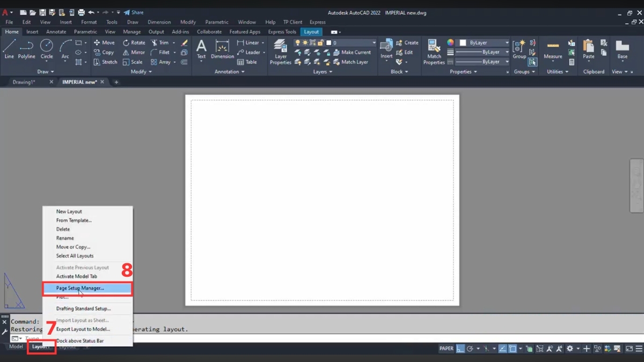Image resolution: width=644 pixels, height=362 pixels.
Task: Click Edit block button
Action: coord(404,52)
